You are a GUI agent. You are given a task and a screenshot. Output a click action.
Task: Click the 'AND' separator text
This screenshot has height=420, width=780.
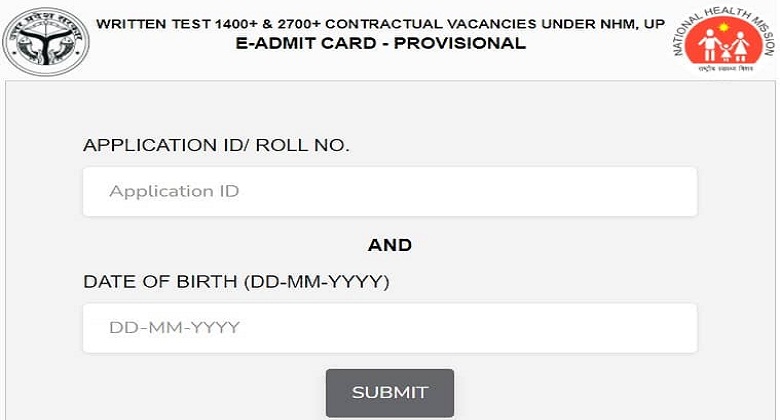pos(390,245)
